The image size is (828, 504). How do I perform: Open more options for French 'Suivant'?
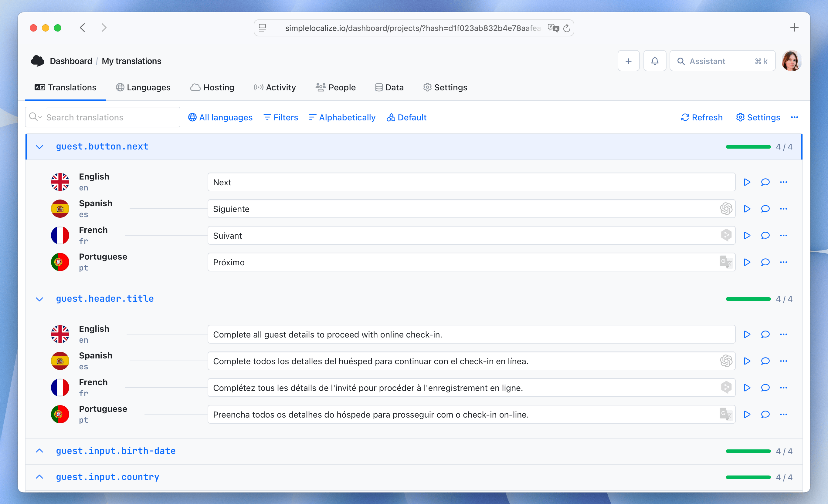point(783,235)
